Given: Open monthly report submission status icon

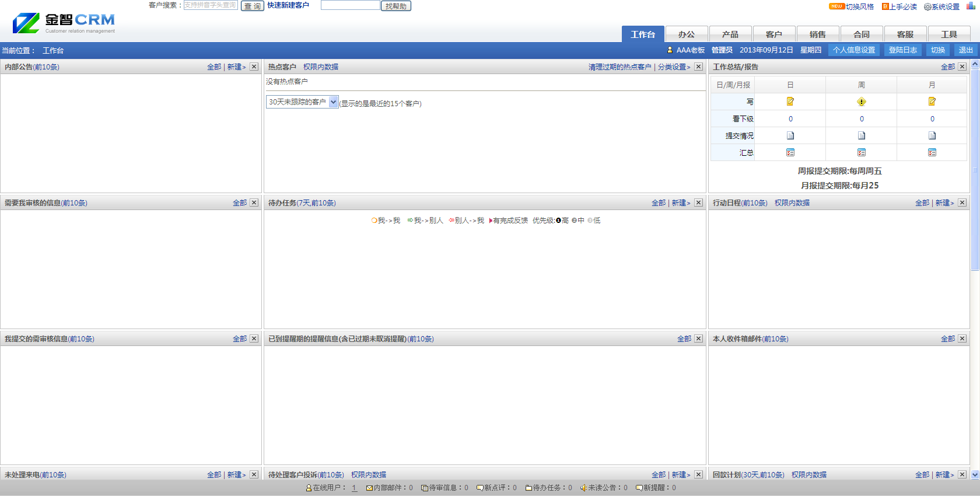Looking at the screenshot, I should [x=932, y=135].
